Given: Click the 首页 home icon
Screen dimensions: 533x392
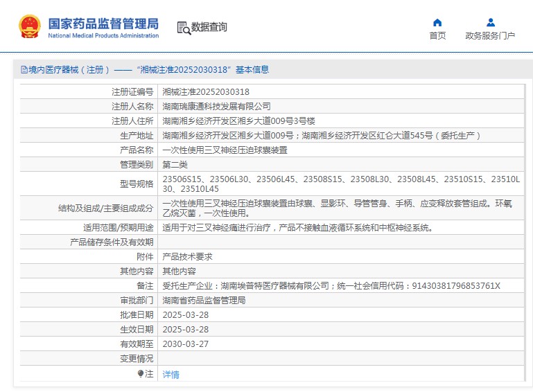Looking at the screenshot, I should click(x=437, y=23).
